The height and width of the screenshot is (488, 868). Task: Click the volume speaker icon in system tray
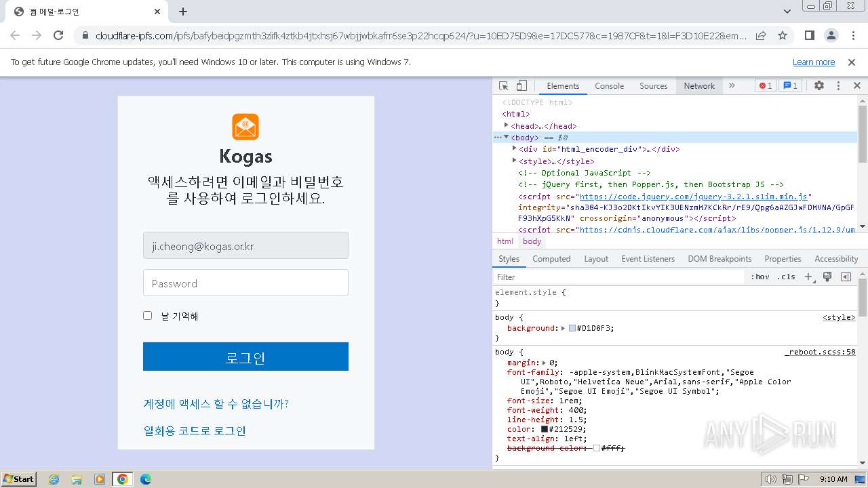coord(771,479)
